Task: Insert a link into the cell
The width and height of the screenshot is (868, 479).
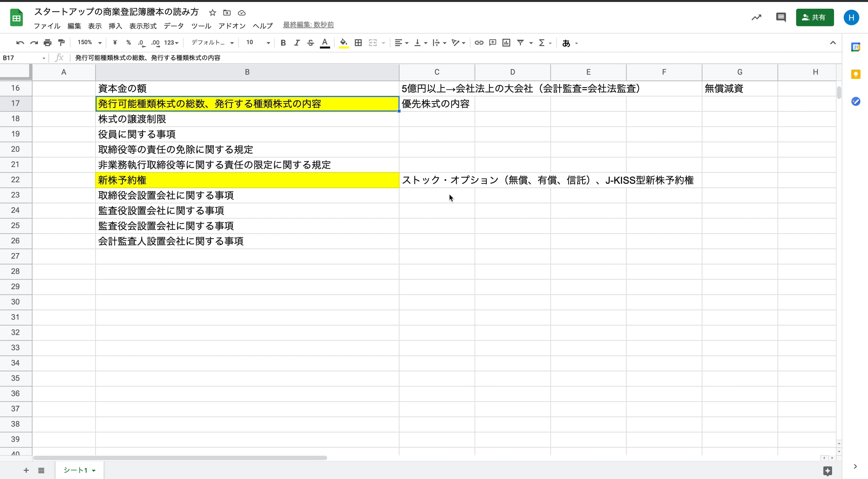Action: (x=479, y=43)
